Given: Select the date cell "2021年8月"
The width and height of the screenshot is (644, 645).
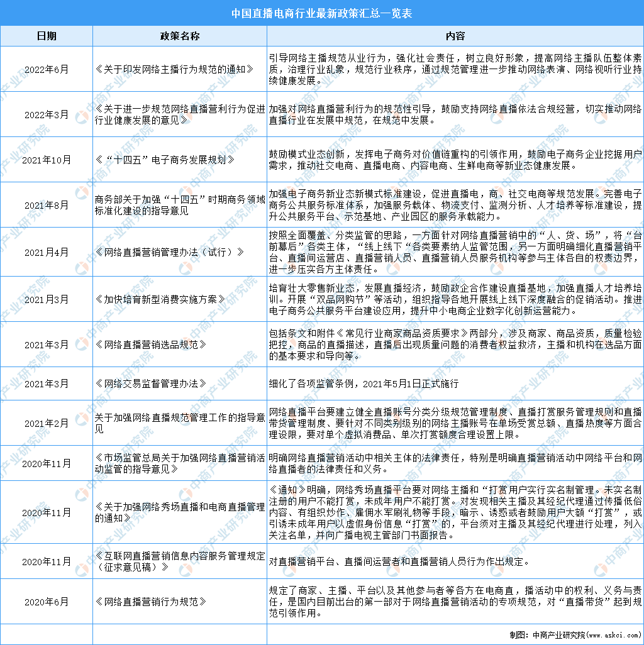Looking at the screenshot, I should (47, 205).
